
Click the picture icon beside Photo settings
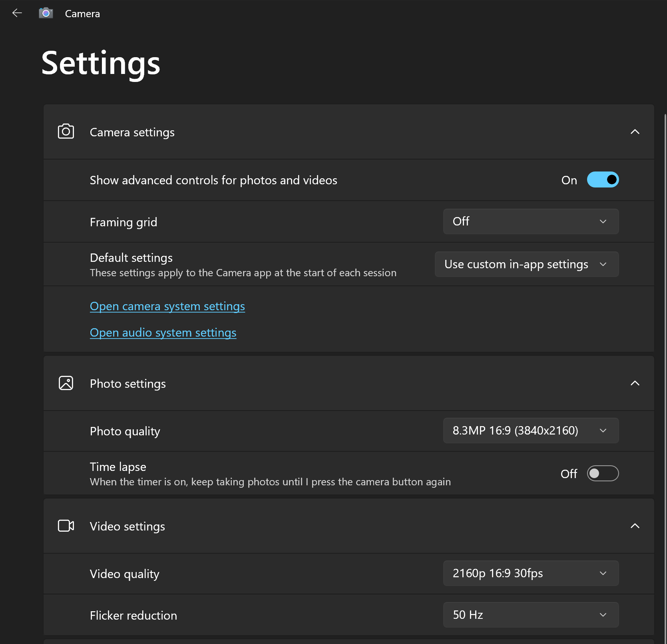tap(66, 383)
